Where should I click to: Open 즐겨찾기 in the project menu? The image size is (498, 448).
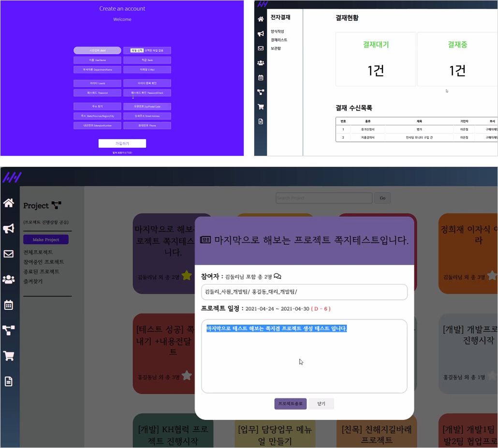33,281
